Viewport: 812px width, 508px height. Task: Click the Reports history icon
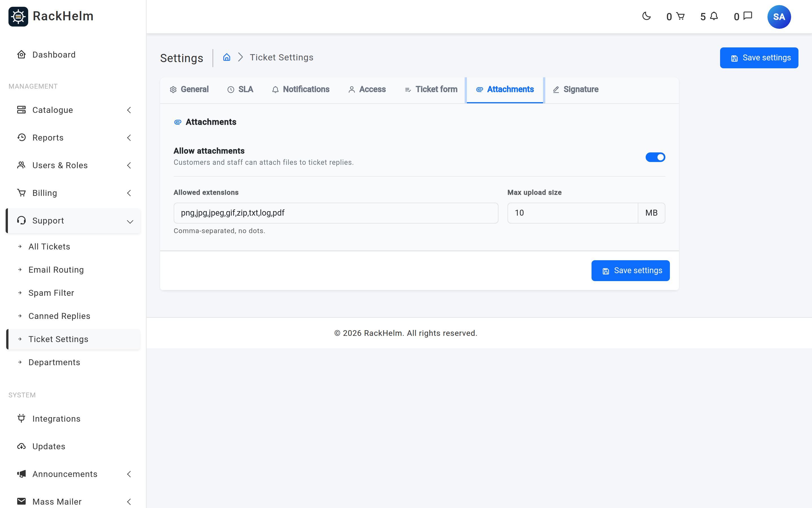21,137
